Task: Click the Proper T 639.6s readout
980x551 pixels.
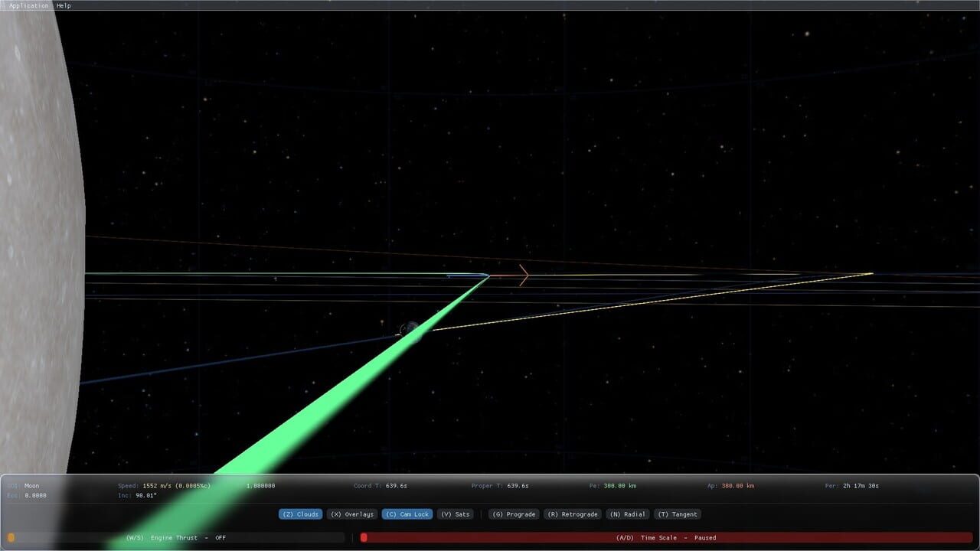Action: [x=500, y=486]
